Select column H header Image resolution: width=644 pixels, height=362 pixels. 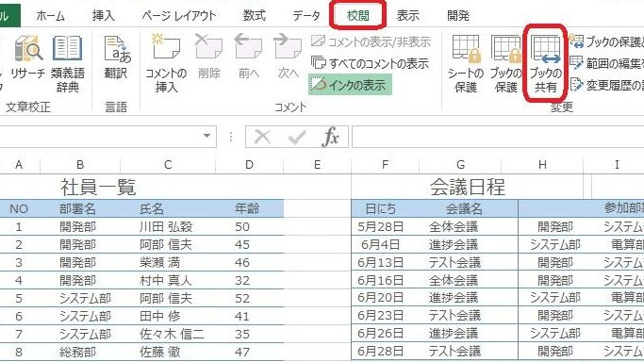point(542,165)
